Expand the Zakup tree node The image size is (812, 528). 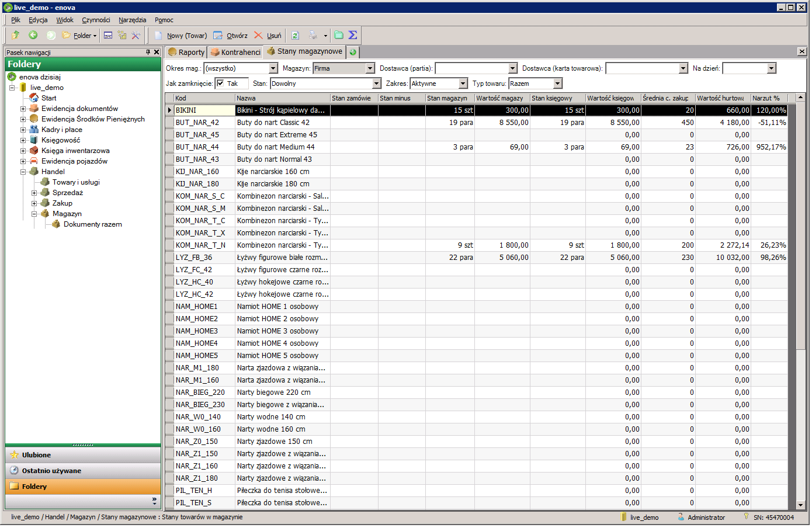click(34, 203)
